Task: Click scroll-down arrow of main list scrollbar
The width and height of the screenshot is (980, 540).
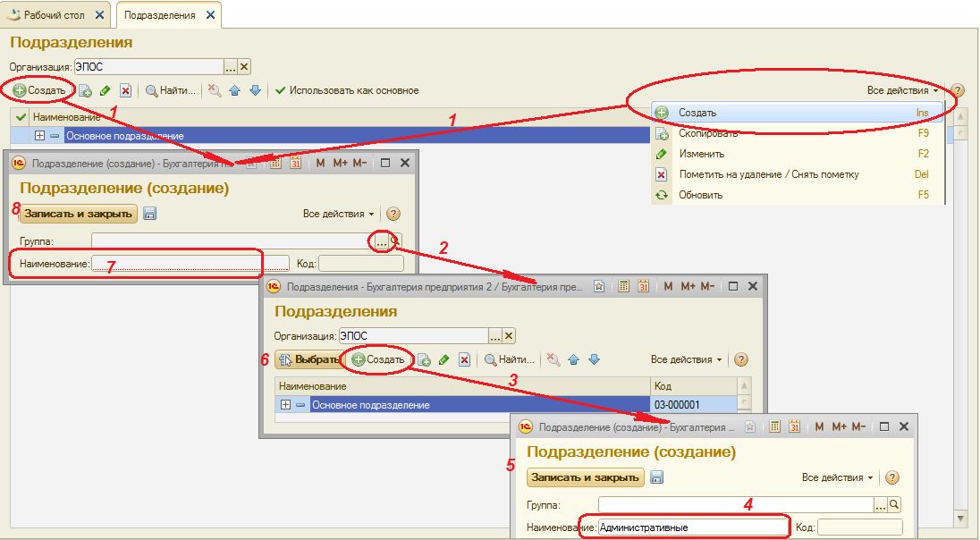Action: pyautogui.click(x=960, y=519)
